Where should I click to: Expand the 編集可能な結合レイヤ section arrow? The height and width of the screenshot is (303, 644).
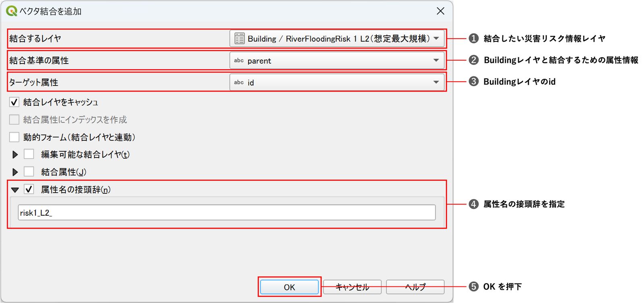(15, 154)
